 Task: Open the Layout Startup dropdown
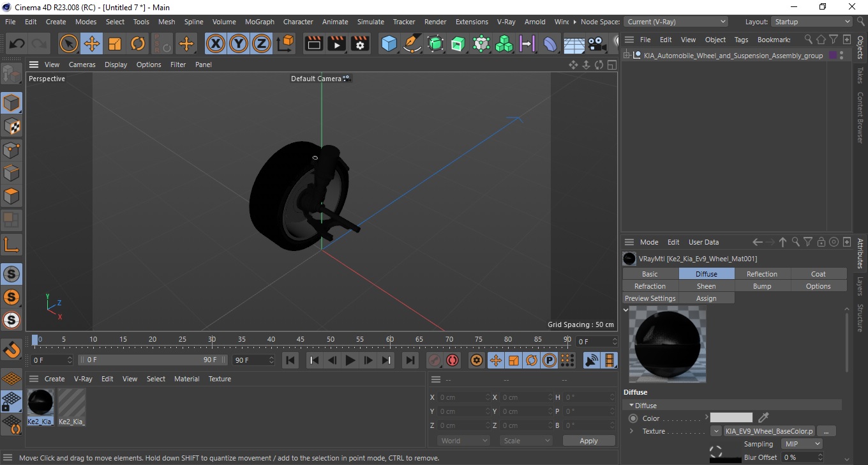point(812,22)
